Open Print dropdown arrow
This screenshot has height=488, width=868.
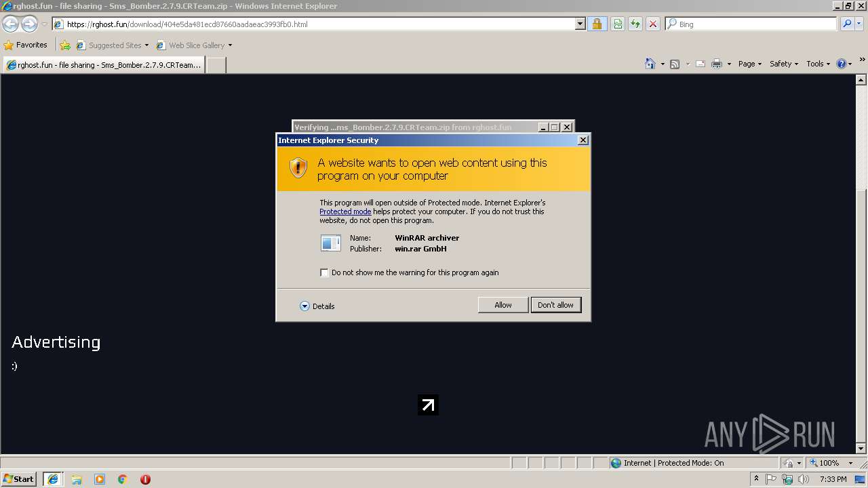729,64
